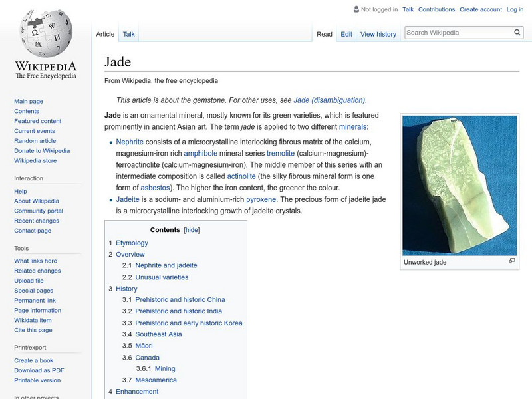The image size is (532, 399).
Task: Jump to Unusual varieties section
Action: pyautogui.click(x=162, y=277)
